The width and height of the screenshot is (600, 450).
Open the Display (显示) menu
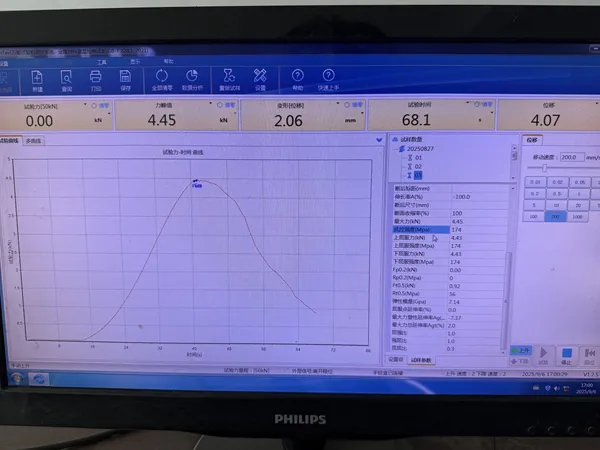pos(135,62)
